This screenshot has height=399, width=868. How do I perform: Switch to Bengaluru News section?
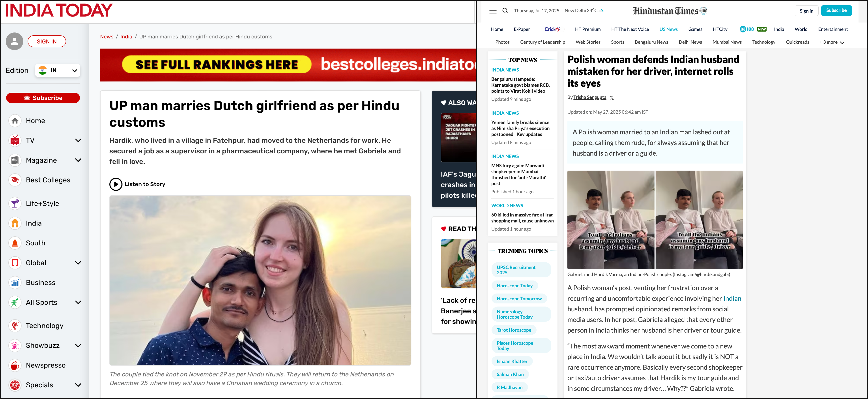[651, 42]
